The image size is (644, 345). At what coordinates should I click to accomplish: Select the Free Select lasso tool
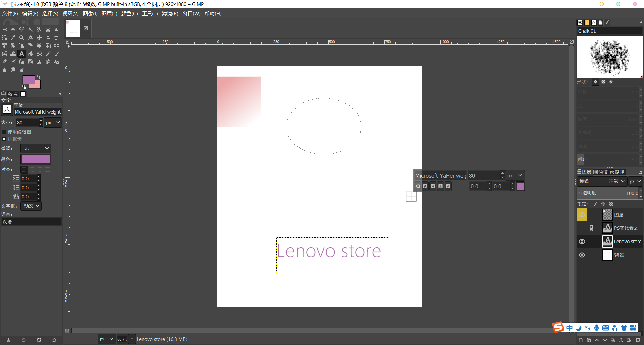pos(22,29)
